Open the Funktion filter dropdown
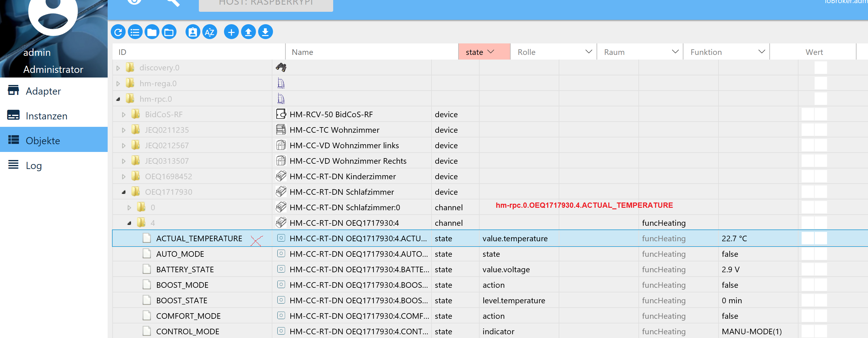 coord(761,52)
